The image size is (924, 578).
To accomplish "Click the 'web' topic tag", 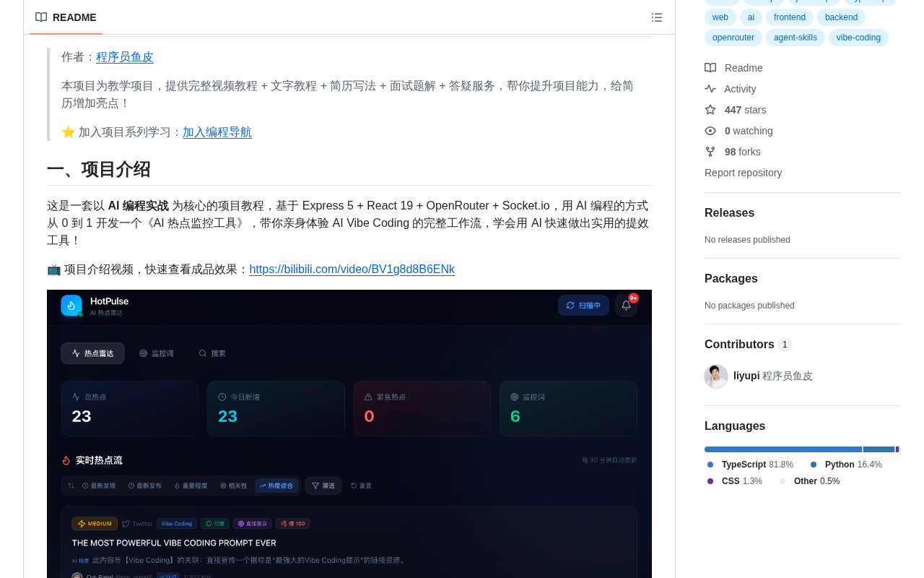I will tap(720, 17).
